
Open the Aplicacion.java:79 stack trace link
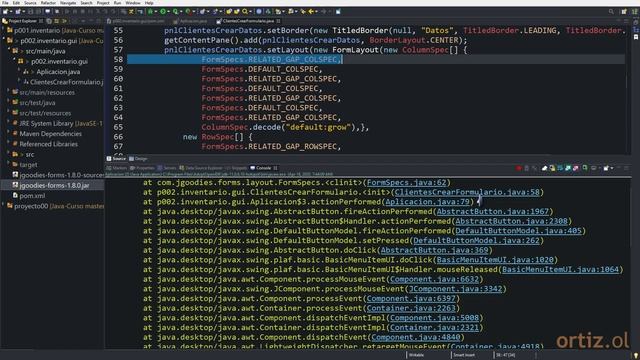coord(427,202)
